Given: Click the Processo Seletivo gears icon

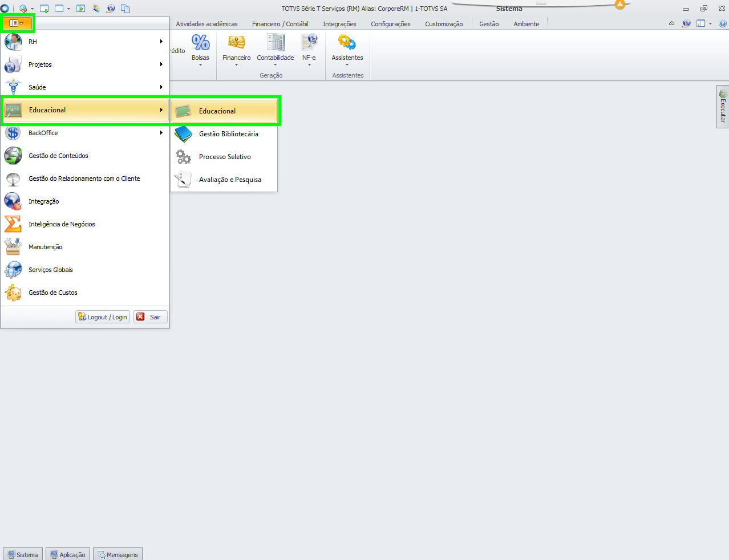Looking at the screenshot, I should click(x=183, y=157).
